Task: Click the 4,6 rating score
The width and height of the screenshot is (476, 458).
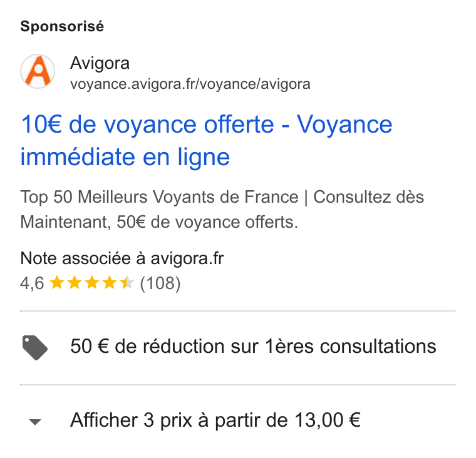Action: pos(32,283)
